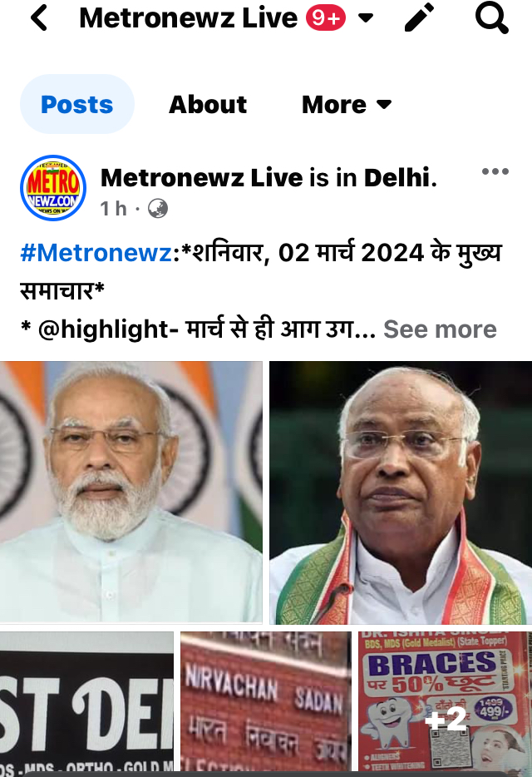
Task: Open the #Metronewz hashtag link
Action: (x=96, y=253)
